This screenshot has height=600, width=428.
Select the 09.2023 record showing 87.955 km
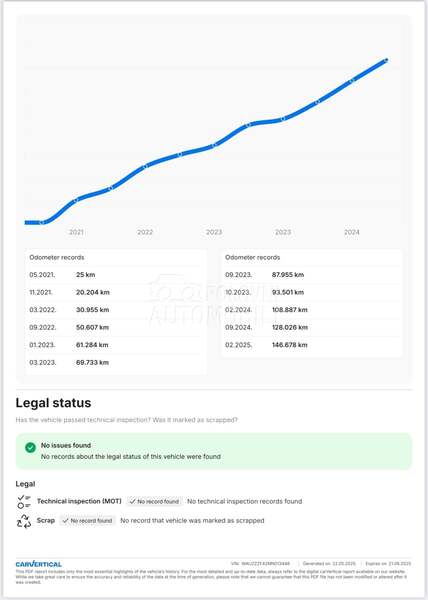[312, 275]
